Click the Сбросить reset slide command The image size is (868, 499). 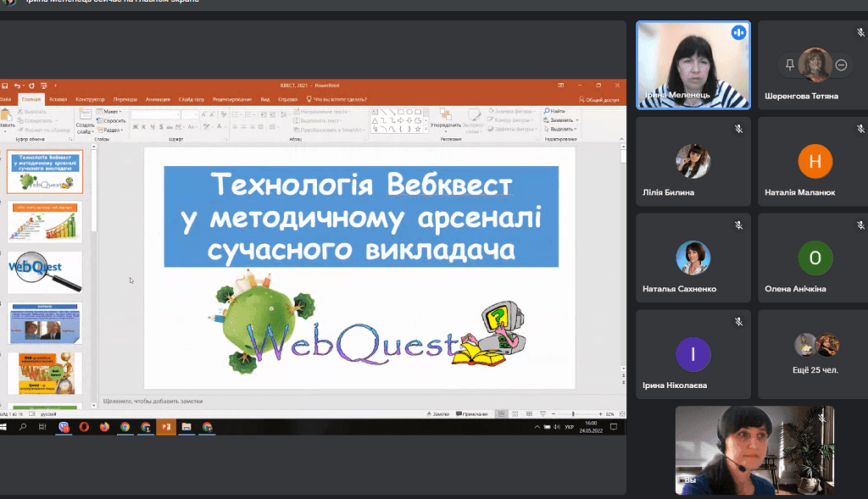click(111, 120)
